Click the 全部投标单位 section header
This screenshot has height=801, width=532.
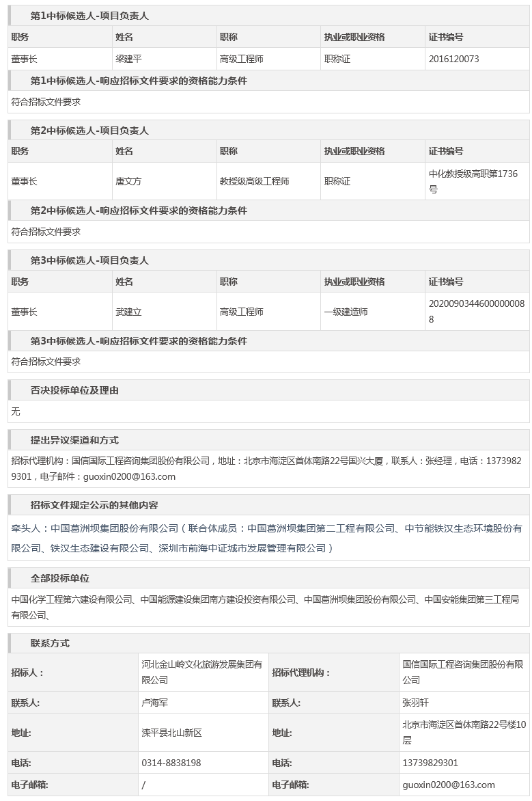(x=59, y=578)
